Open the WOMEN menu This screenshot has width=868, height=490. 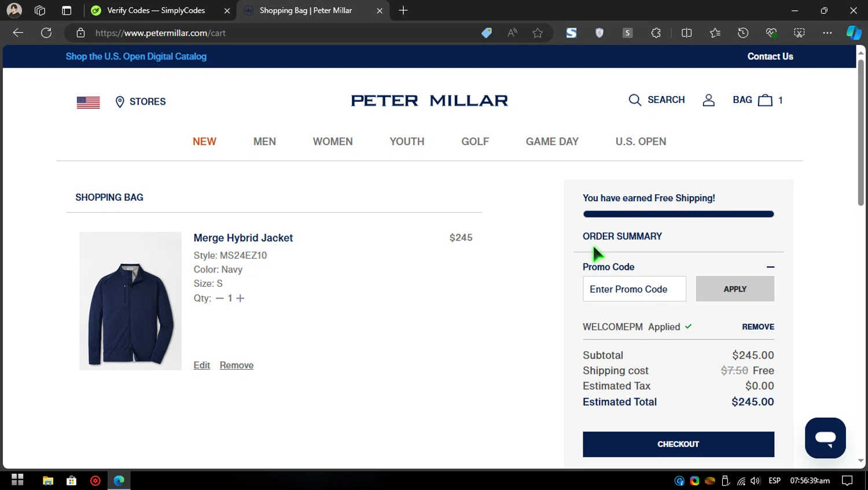coord(333,142)
